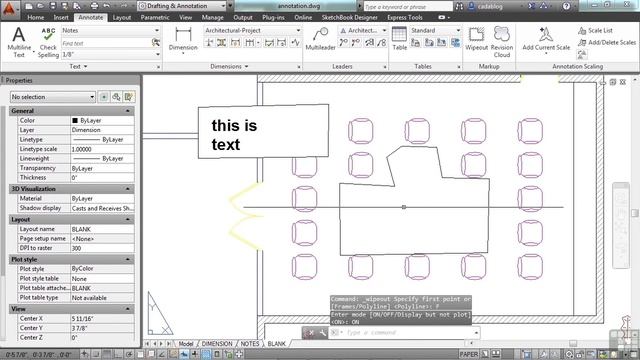640x360 pixels.
Task: Click the Add Leader icon
Action: [343, 42]
